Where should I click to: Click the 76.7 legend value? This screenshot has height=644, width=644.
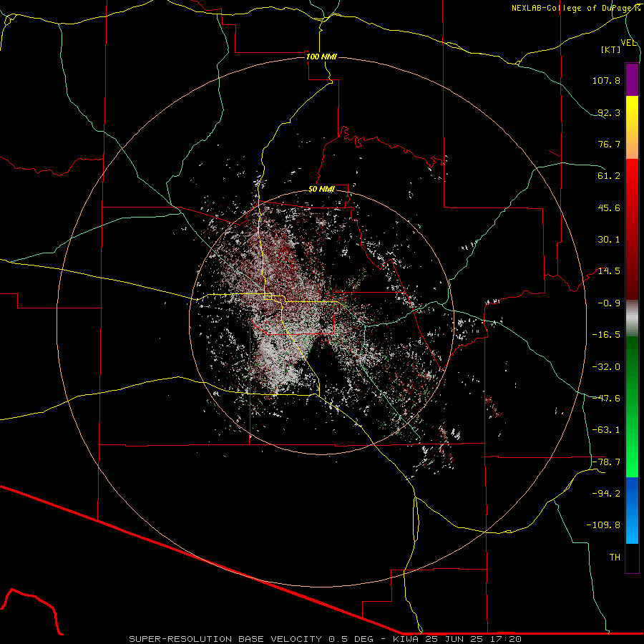pos(609,144)
